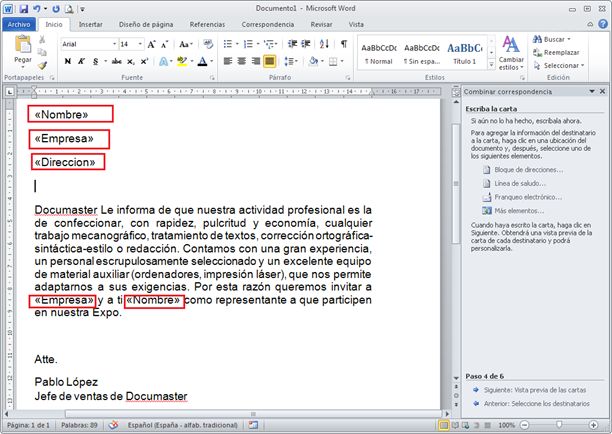Increase paragraph indent
The height and width of the screenshot is (434, 612).
click(x=306, y=44)
